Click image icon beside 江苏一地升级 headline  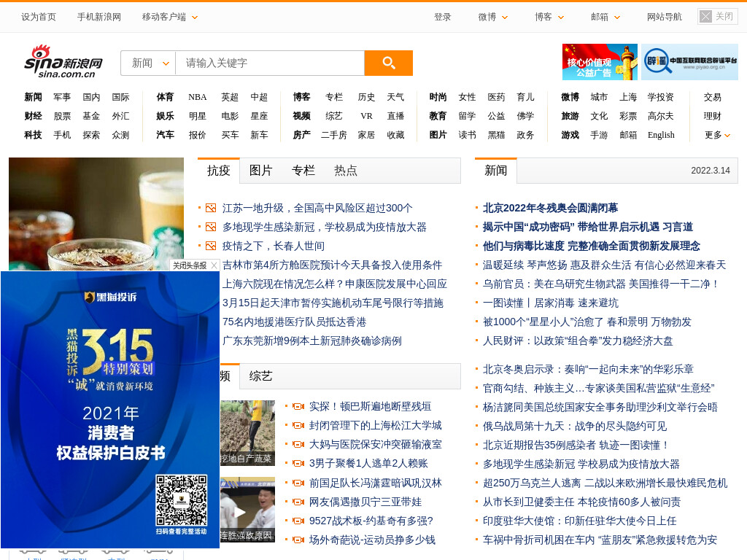point(211,208)
